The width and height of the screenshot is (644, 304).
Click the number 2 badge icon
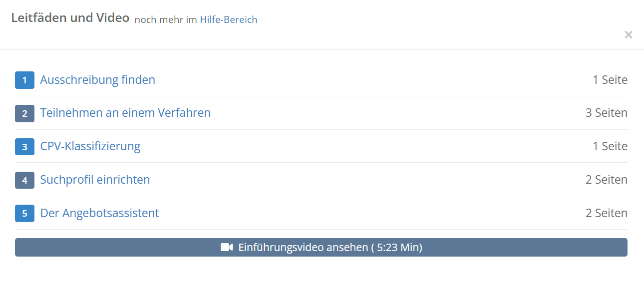click(24, 113)
